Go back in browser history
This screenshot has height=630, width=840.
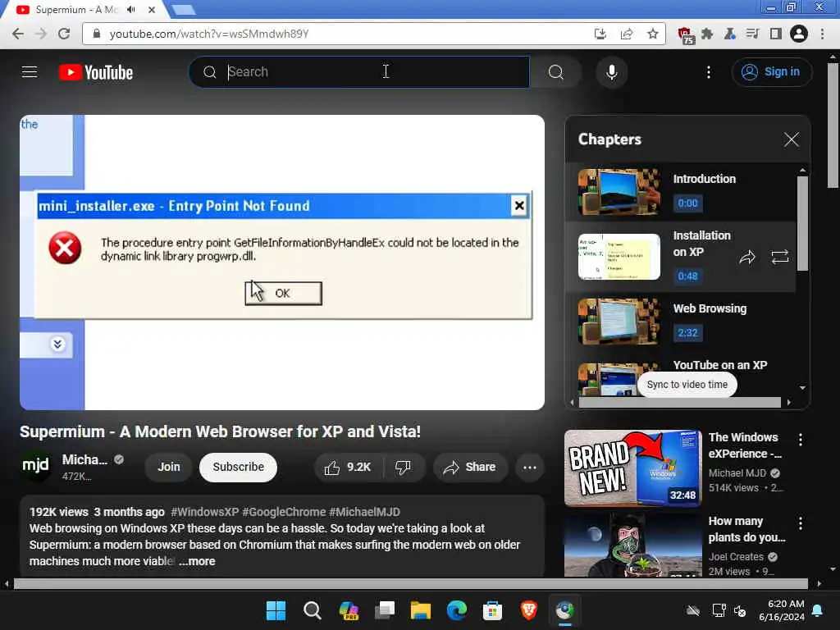18,34
